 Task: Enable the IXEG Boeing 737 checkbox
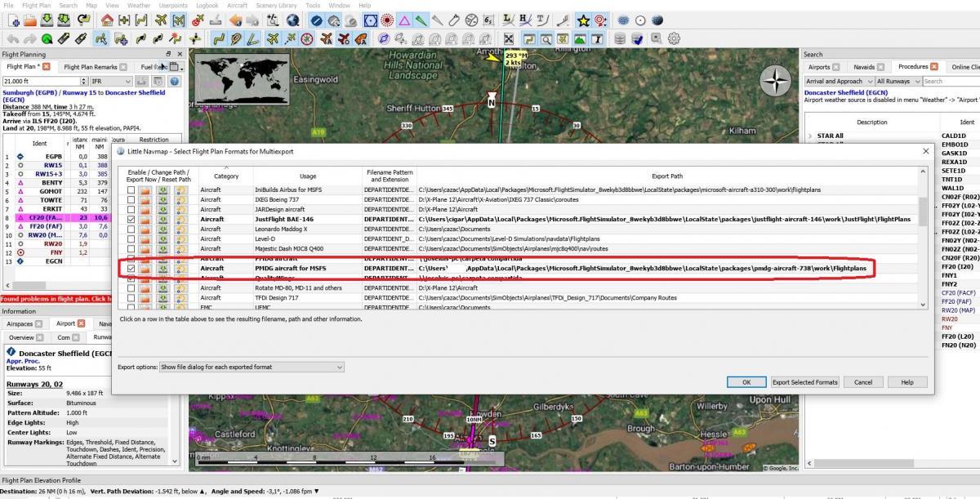[131, 200]
